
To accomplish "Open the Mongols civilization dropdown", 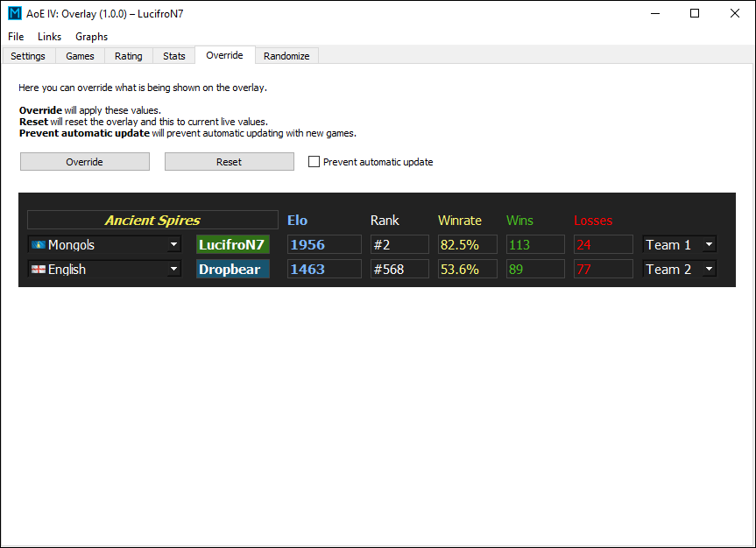I will click(x=104, y=245).
